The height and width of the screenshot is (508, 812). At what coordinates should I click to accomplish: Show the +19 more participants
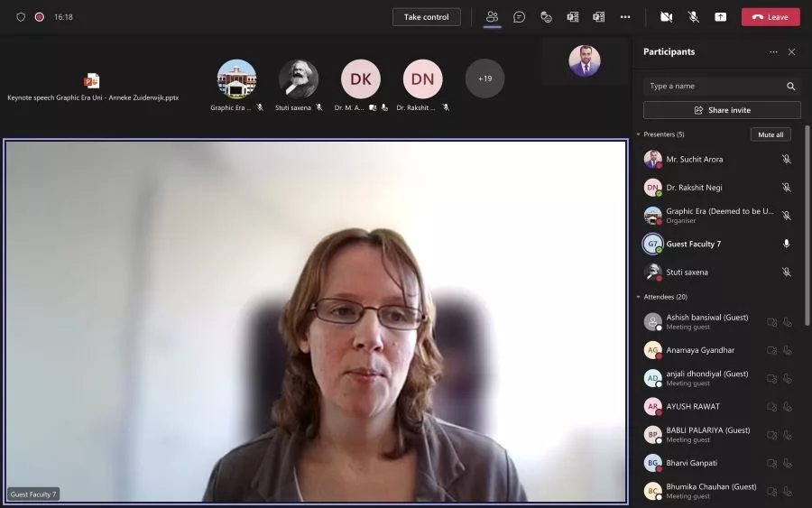(x=484, y=79)
